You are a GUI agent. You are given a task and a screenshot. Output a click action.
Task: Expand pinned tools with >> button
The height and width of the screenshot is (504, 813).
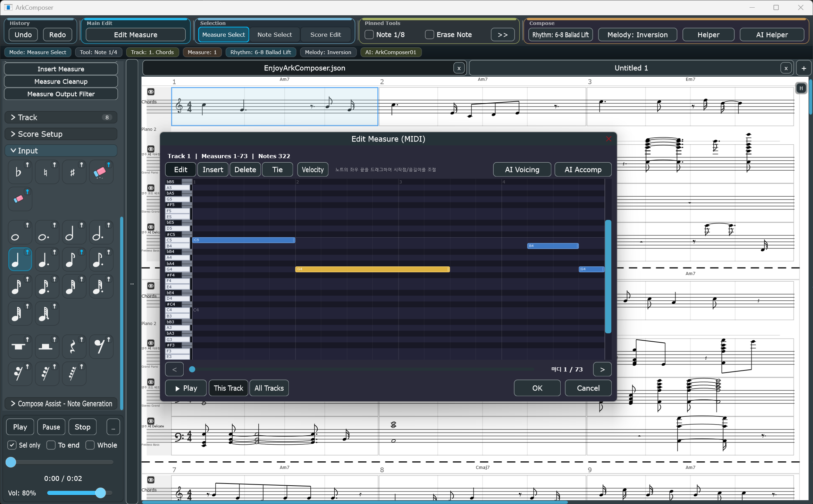(x=503, y=35)
